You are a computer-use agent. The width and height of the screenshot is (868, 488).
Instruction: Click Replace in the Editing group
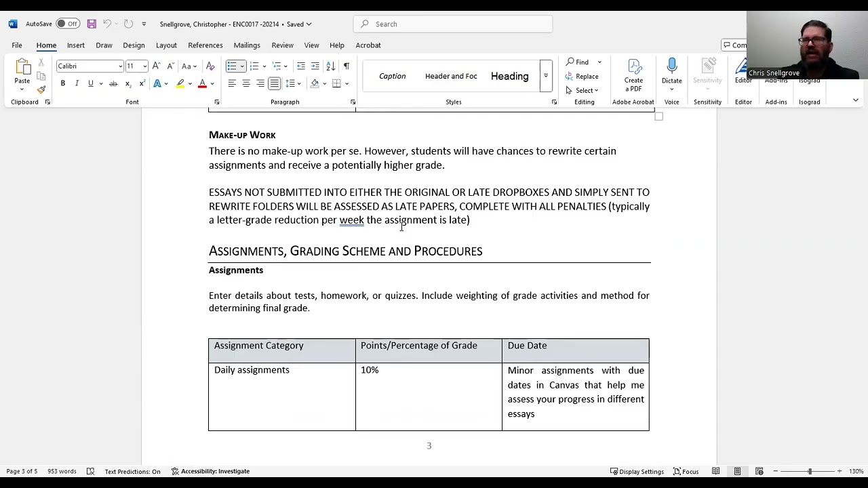point(583,76)
